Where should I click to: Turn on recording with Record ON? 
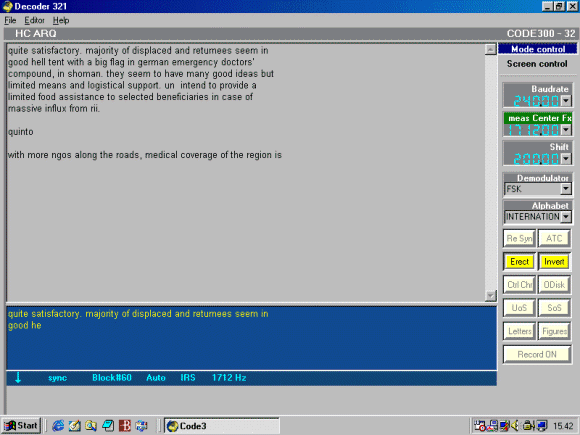pos(537,354)
